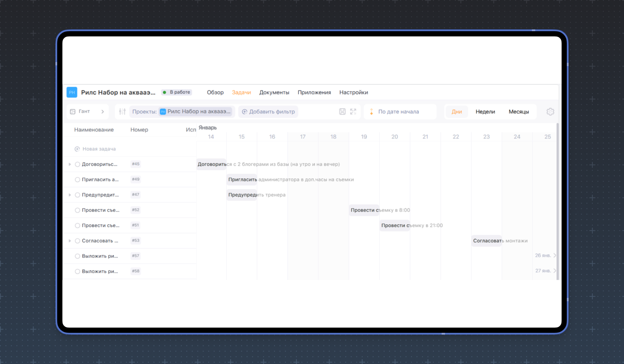This screenshot has width=624, height=364.
Task: Click the fullscreen expand icon
Action: pyautogui.click(x=353, y=111)
